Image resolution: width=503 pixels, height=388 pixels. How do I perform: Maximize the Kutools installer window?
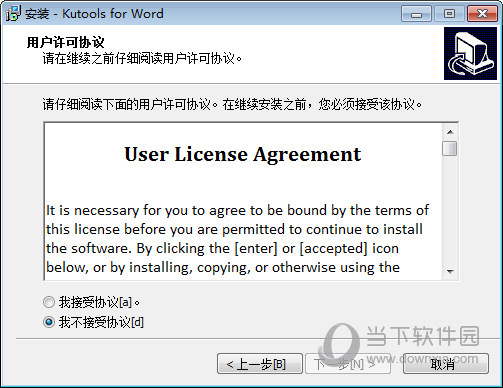coord(449,14)
